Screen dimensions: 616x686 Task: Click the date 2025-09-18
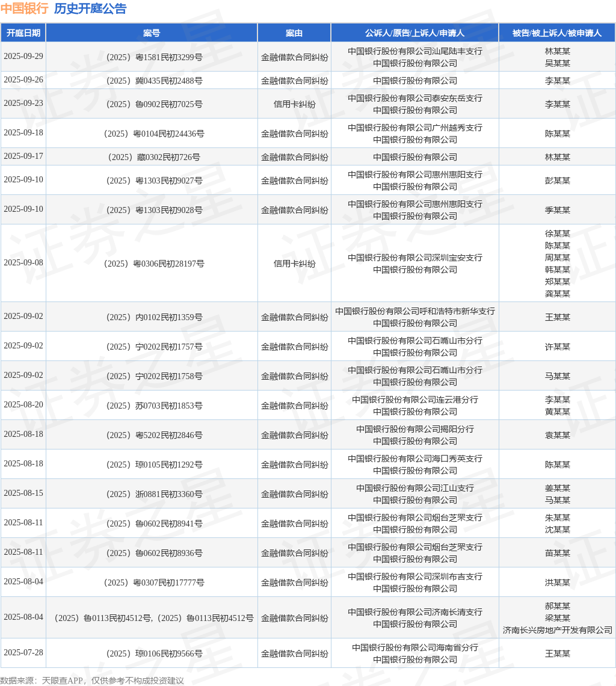(23, 133)
